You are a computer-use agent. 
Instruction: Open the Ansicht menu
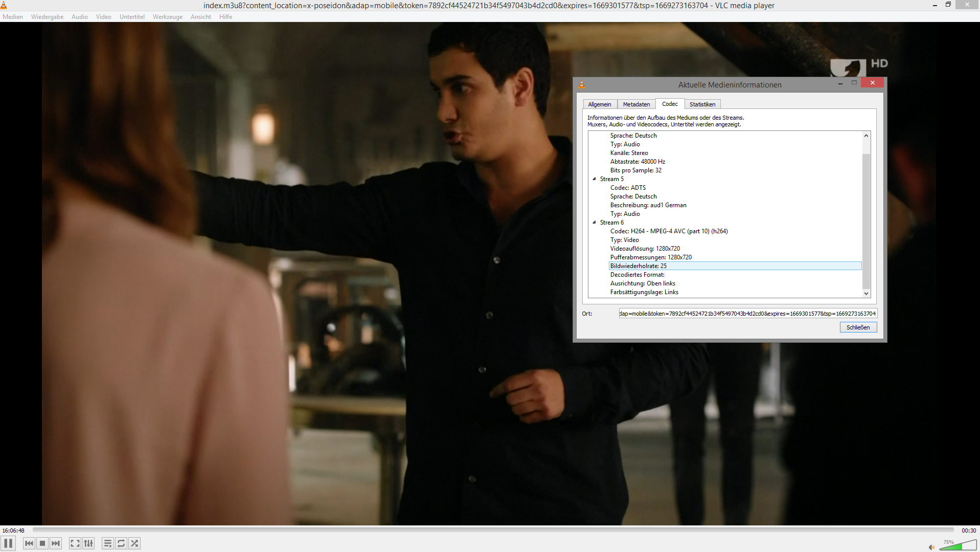click(x=201, y=17)
